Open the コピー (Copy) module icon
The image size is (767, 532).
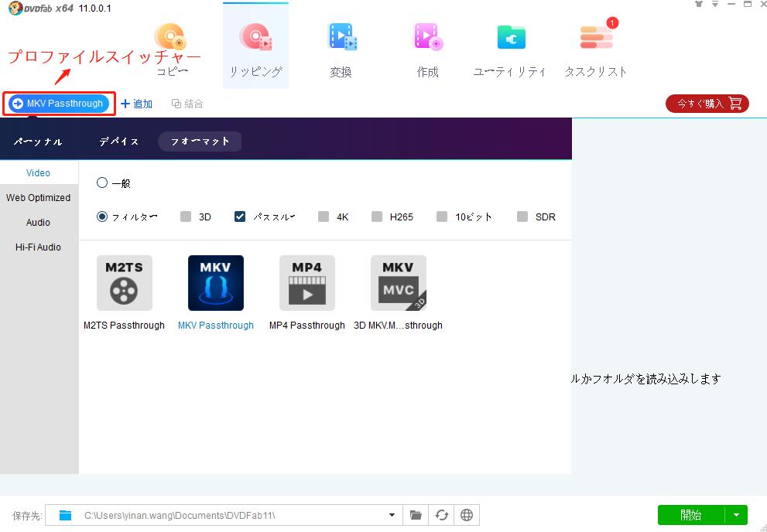169,38
